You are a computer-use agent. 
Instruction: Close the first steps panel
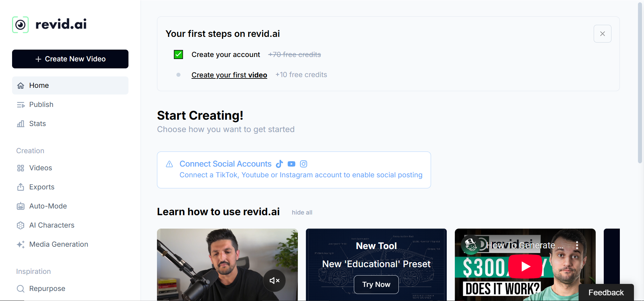[602, 34]
